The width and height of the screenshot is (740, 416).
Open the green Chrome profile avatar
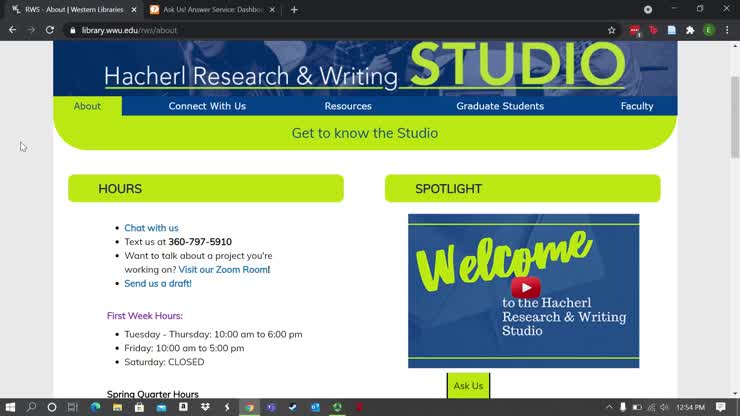tap(709, 30)
